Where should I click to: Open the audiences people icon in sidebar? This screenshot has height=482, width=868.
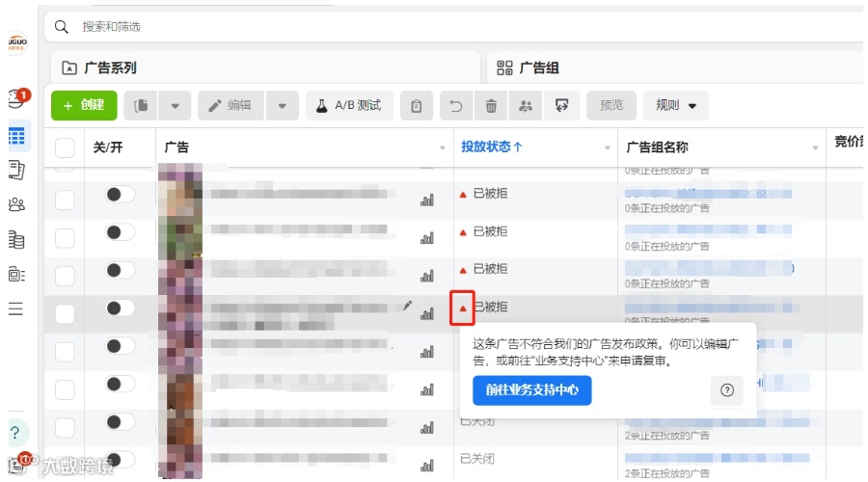pos(16,204)
